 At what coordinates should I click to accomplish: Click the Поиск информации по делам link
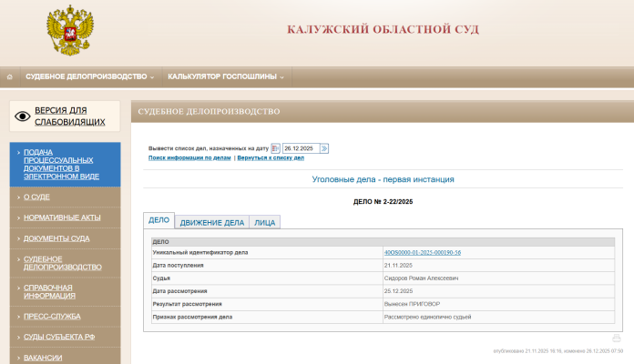(x=189, y=158)
